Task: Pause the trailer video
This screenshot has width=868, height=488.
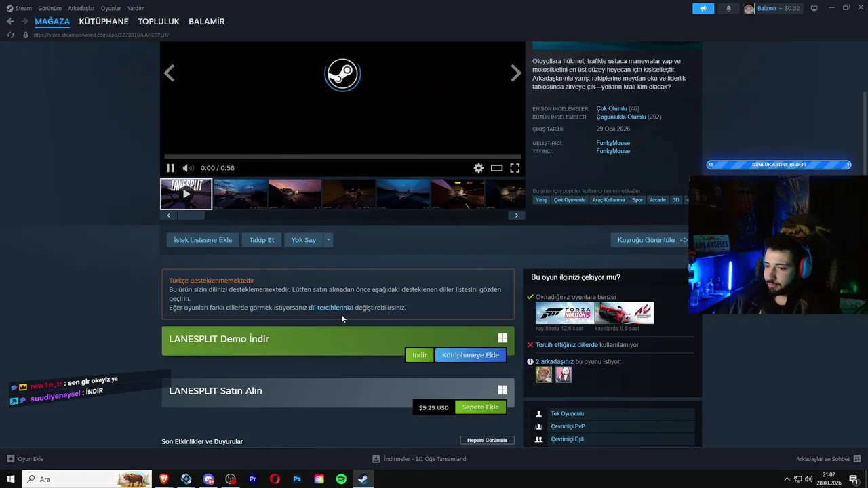Action: tap(170, 168)
